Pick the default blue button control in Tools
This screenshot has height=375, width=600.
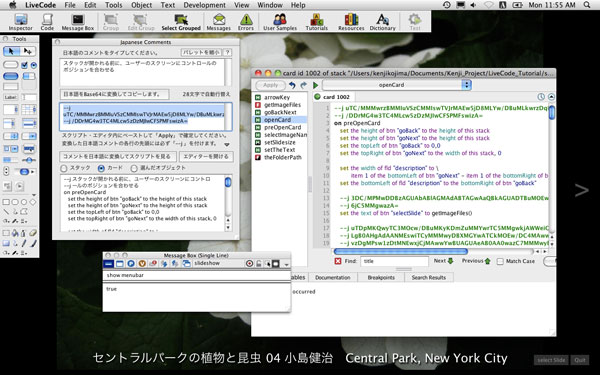(11, 76)
